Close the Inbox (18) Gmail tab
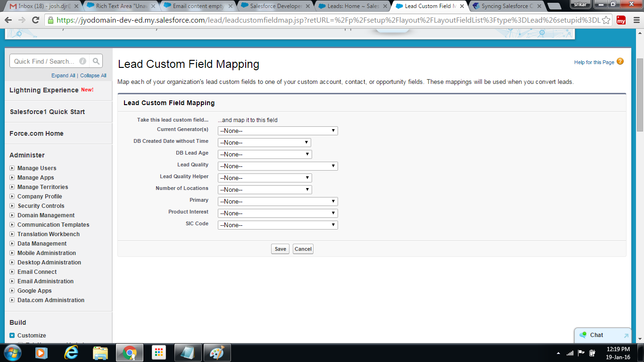Screen dimensions: 644x362 [77, 6]
